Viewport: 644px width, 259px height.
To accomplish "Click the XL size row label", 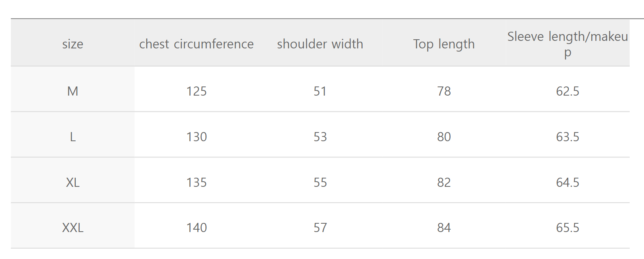I will pos(73,182).
